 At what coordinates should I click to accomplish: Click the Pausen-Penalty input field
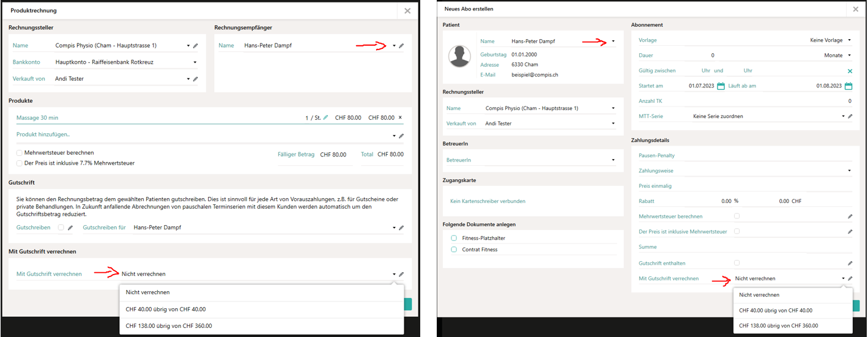pyautogui.click(x=744, y=156)
